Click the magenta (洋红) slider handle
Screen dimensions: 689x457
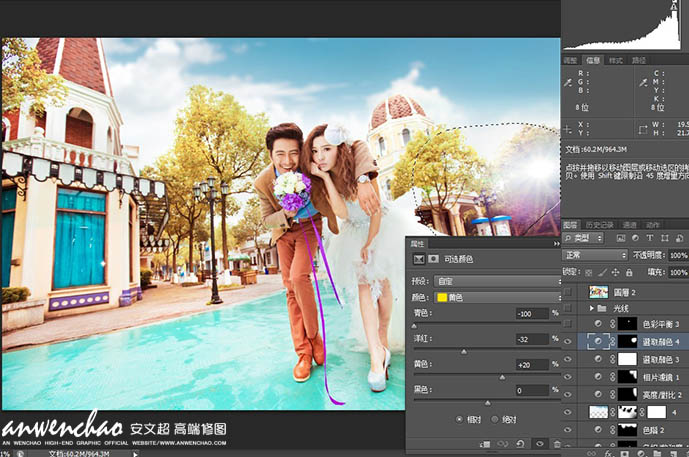point(463,351)
